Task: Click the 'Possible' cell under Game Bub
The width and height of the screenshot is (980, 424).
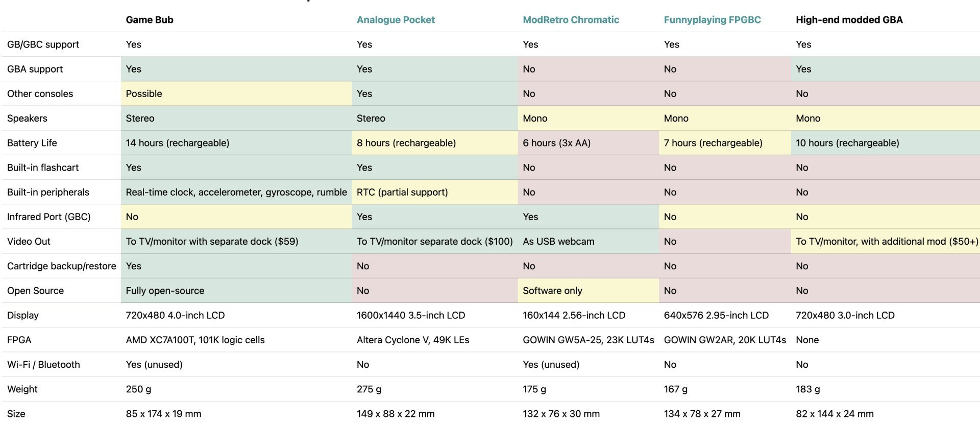Action: (x=236, y=93)
